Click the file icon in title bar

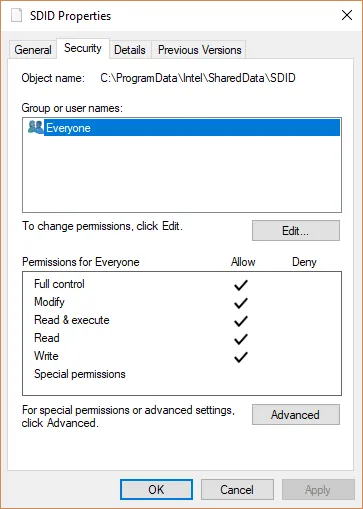(x=17, y=15)
